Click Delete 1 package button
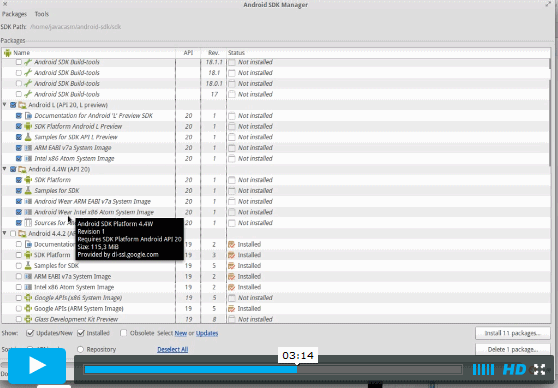 click(x=512, y=349)
